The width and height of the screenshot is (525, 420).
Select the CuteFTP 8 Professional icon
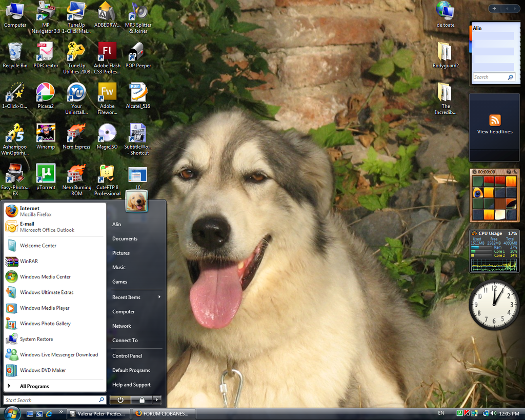coord(107,180)
